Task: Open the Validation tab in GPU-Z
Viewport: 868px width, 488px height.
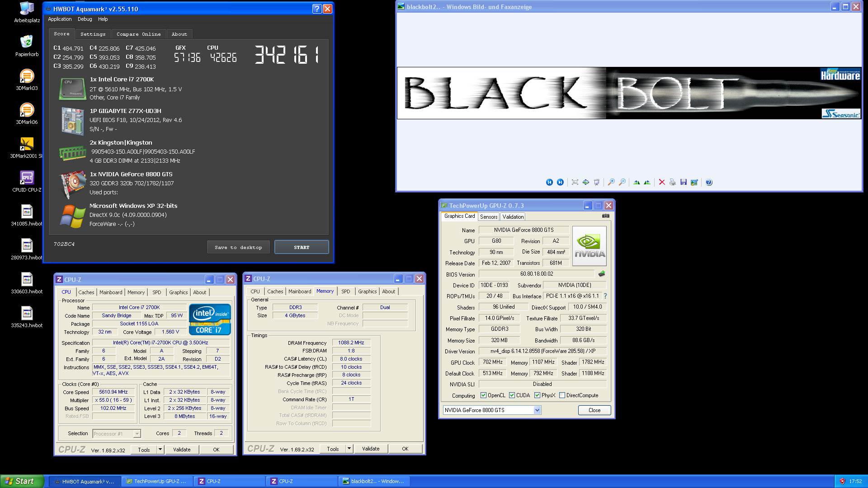Action: 513,217
